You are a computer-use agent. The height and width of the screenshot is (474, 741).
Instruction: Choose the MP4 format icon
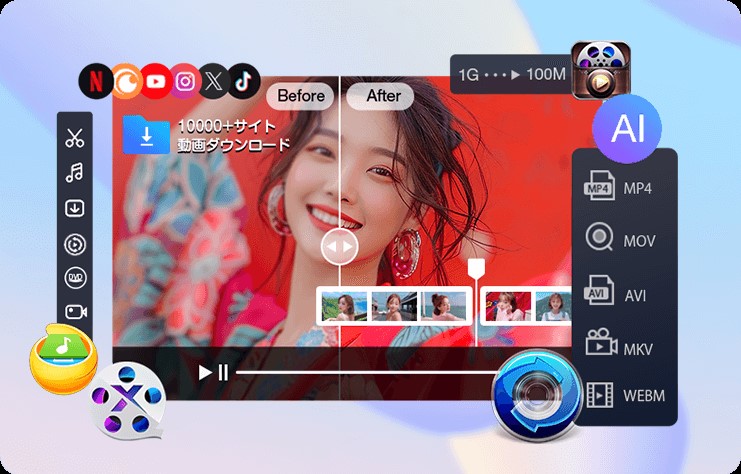pyautogui.click(x=599, y=186)
